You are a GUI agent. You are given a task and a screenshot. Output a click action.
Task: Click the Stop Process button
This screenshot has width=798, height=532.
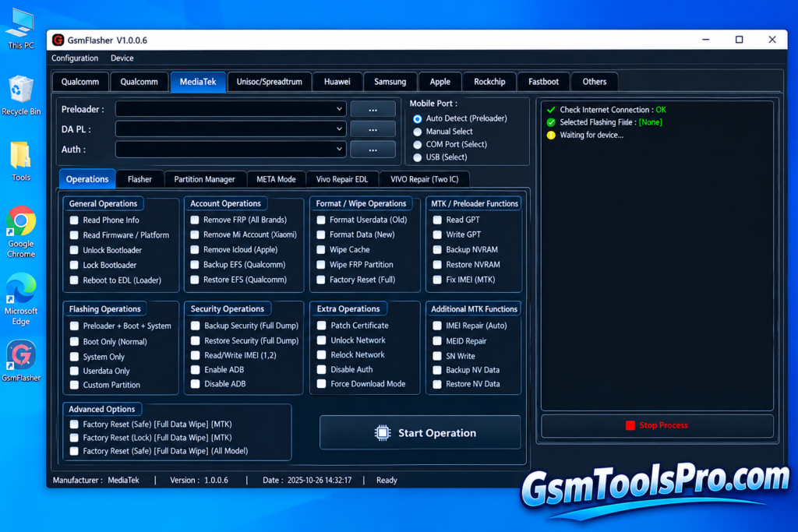(x=657, y=425)
